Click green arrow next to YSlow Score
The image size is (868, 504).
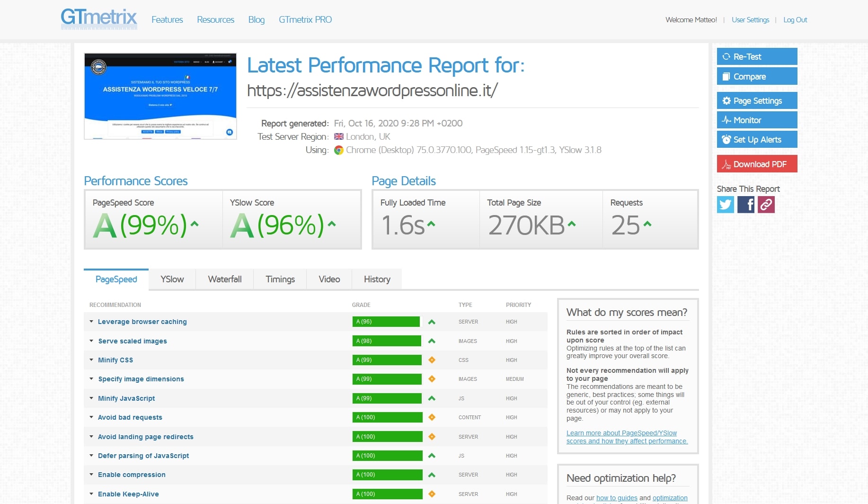pos(332,224)
